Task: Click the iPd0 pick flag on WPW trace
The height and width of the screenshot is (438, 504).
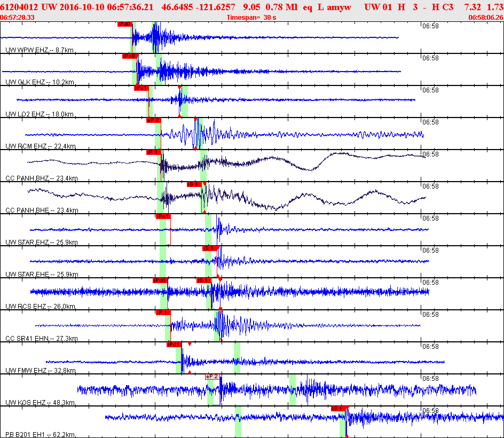Action: 125,24
